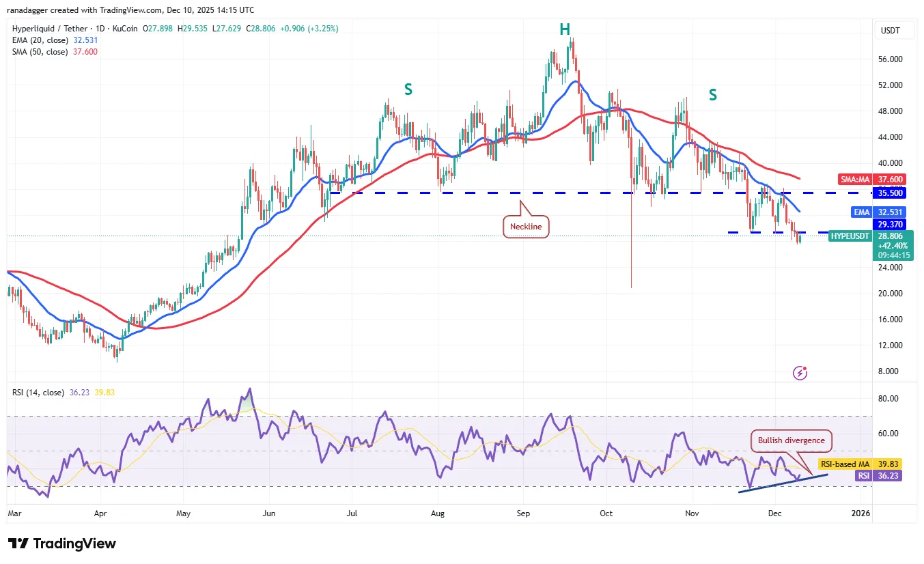Toggle visibility of the SMA (50, close) indicator
924x564 pixels.
pyautogui.click(x=41, y=51)
